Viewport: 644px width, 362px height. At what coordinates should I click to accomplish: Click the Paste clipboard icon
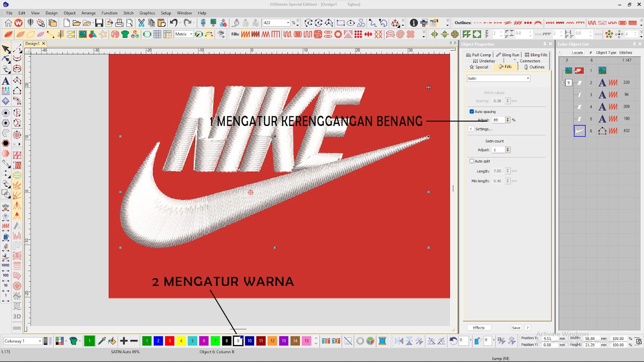[161, 23]
